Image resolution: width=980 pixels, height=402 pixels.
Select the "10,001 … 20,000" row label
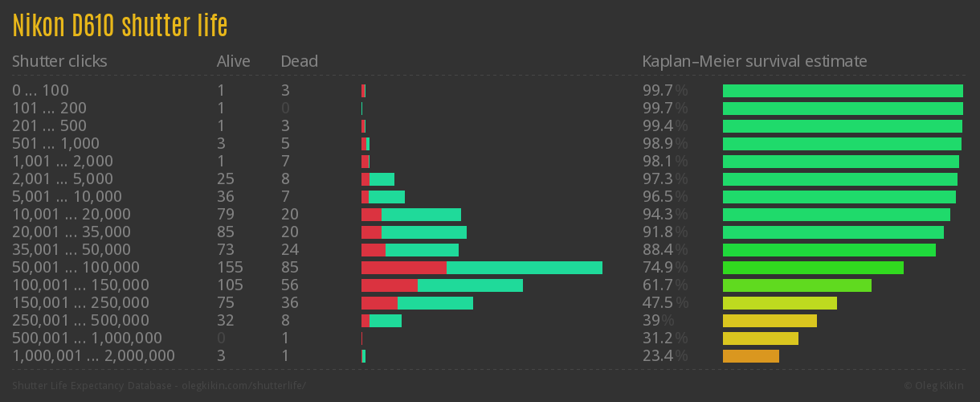[x=71, y=214]
